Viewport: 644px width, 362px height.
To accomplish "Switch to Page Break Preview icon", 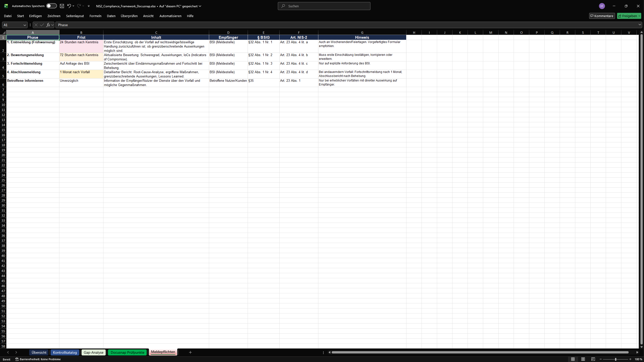I will pyautogui.click(x=593, y=359).
